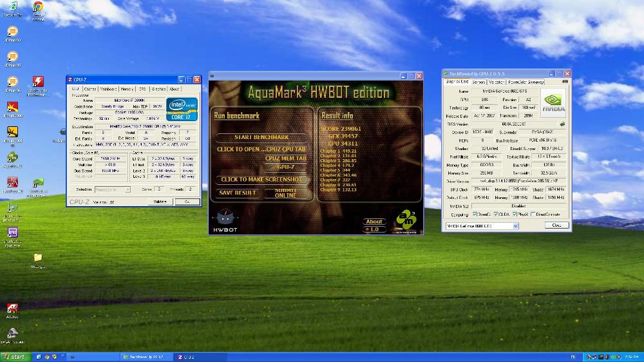
Task: Click the AquaMark green logo in benchmark window
Action: 406,220
